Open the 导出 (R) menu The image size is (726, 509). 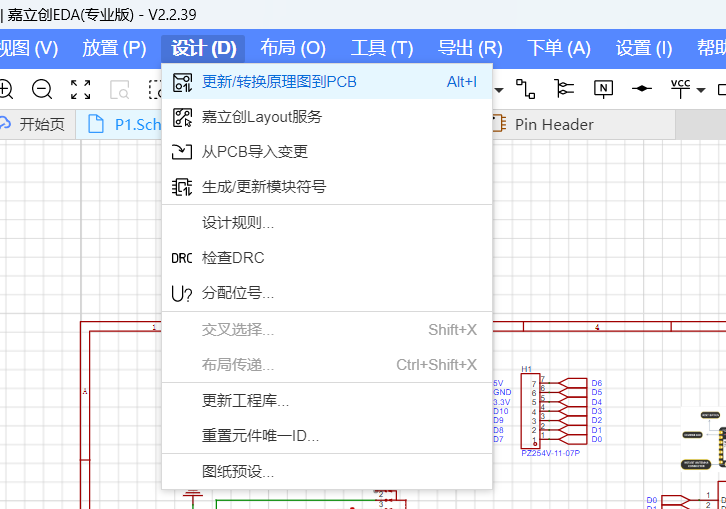click(470, 48)
